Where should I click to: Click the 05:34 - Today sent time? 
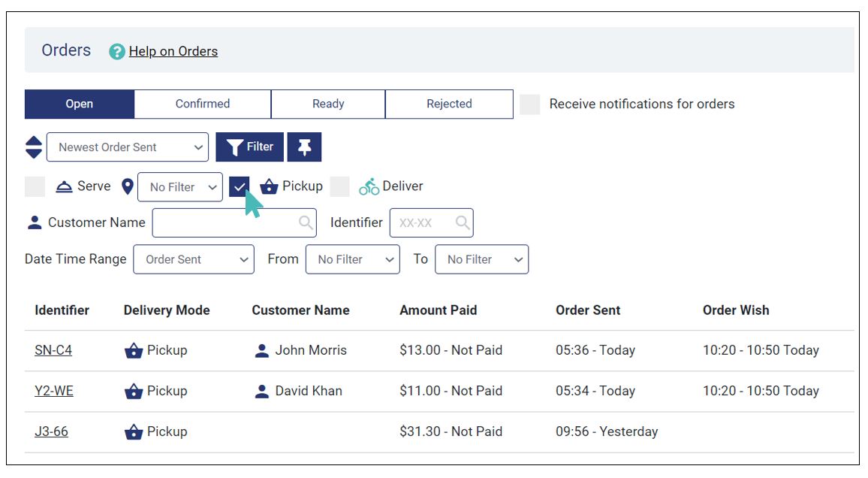click(595, 391)
